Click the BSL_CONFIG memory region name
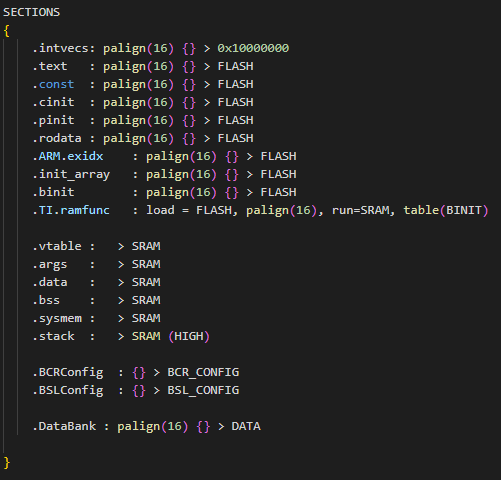This screenshot has height=480, width=501. [203, 390]
